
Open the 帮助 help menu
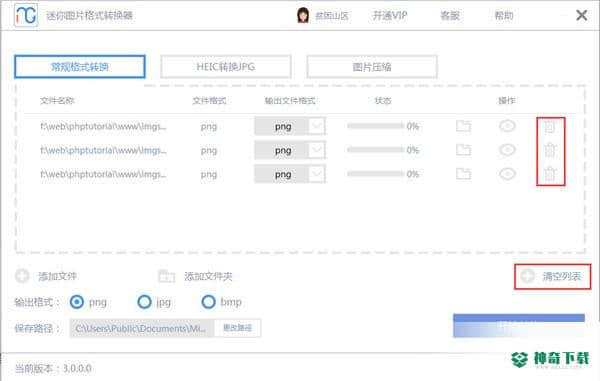pos(504,15)
